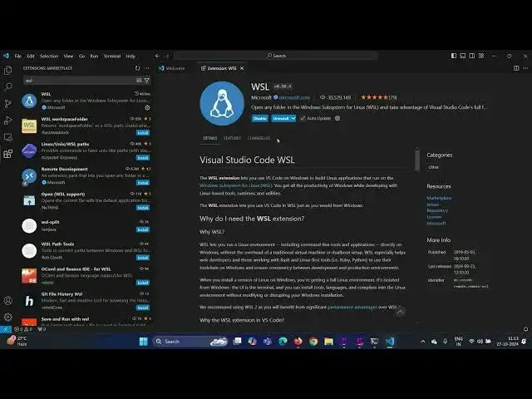Open the remote window indicator in the status bar
532x399 pixels.
[6, 329]
